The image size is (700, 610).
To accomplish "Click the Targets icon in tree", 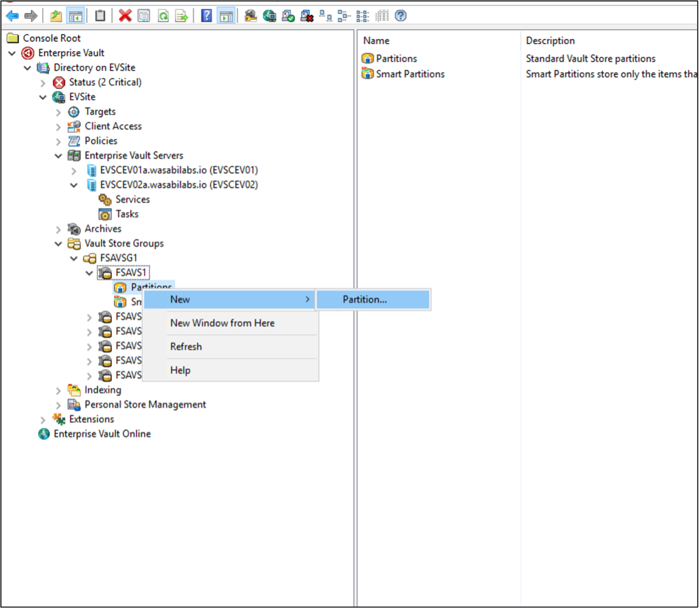I will (x=73, y=112).
